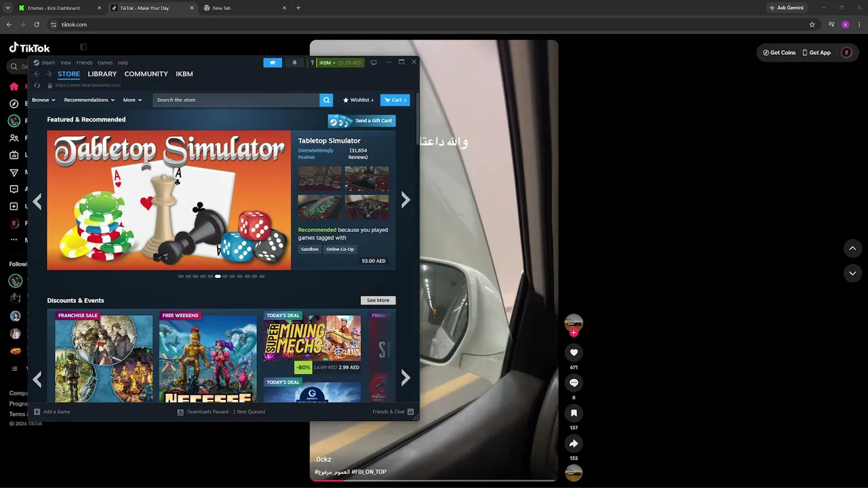Open Downloads Paused status in Steam
The width and height of the screenshot is (868, 488).
coord(221,411)
